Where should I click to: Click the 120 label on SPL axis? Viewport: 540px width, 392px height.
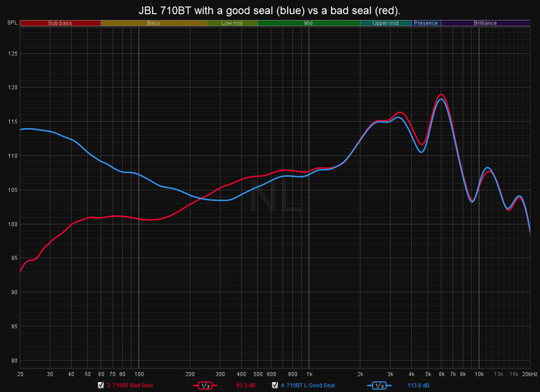11,88
